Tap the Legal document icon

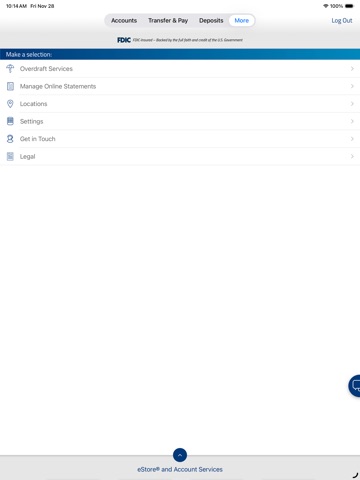click(10, 156)
